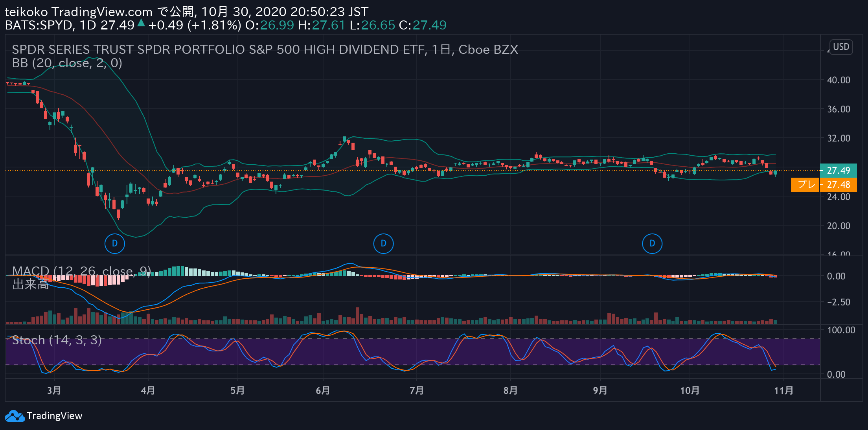Click the June dividend D marker
Screen dimensions: 868x430
coord(383,243)
